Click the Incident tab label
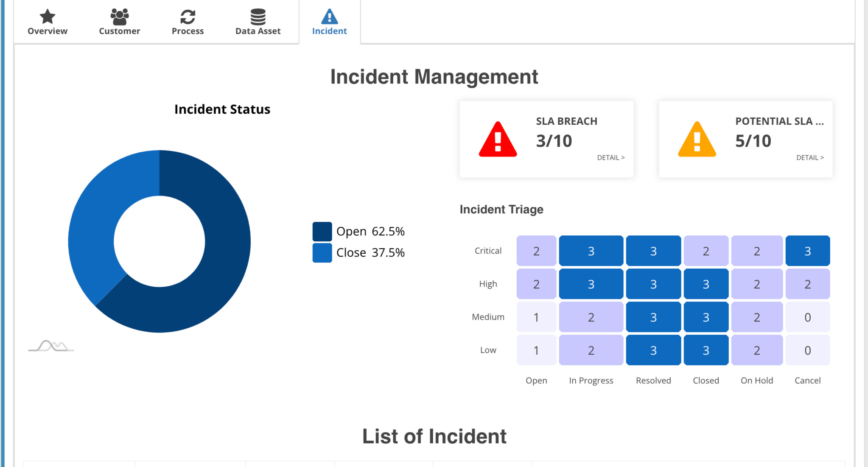Screen dimensions: 868x467 pyautogui.click(x=328, y=31)
